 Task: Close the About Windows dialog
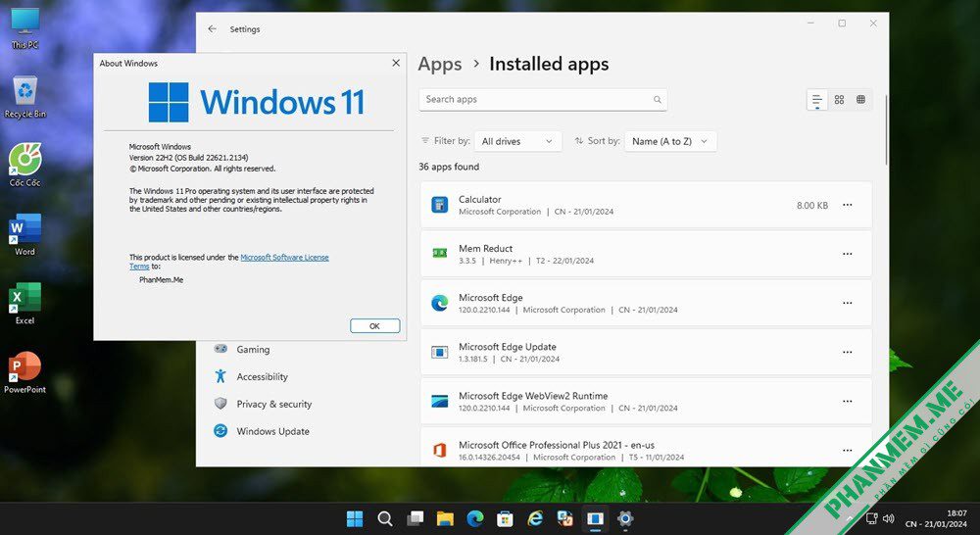[396, 63]
